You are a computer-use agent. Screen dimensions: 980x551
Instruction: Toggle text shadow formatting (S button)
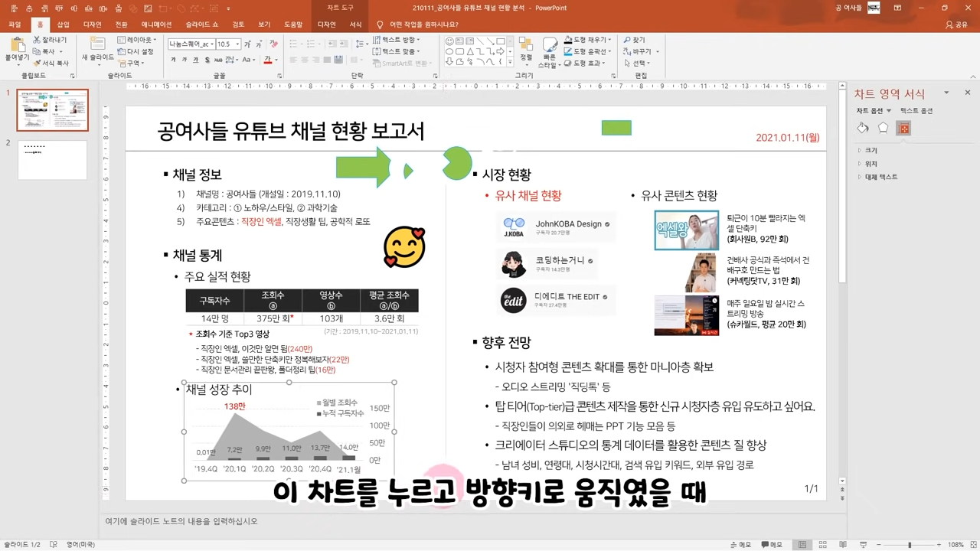(x=207, y=60)
